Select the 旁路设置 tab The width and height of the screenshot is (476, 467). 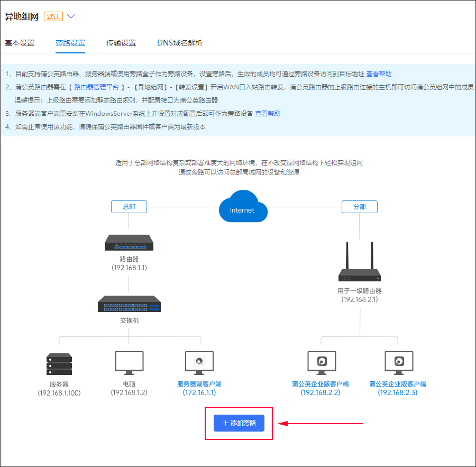70,43
